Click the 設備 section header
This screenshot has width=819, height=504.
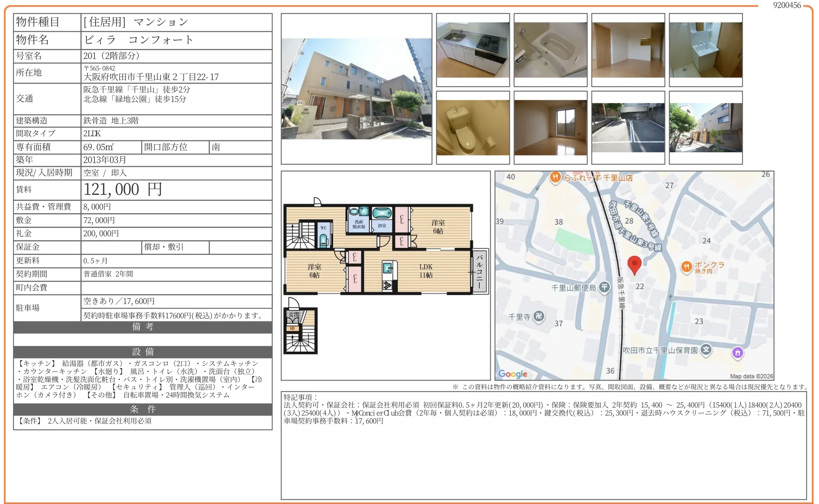(143, 352)
